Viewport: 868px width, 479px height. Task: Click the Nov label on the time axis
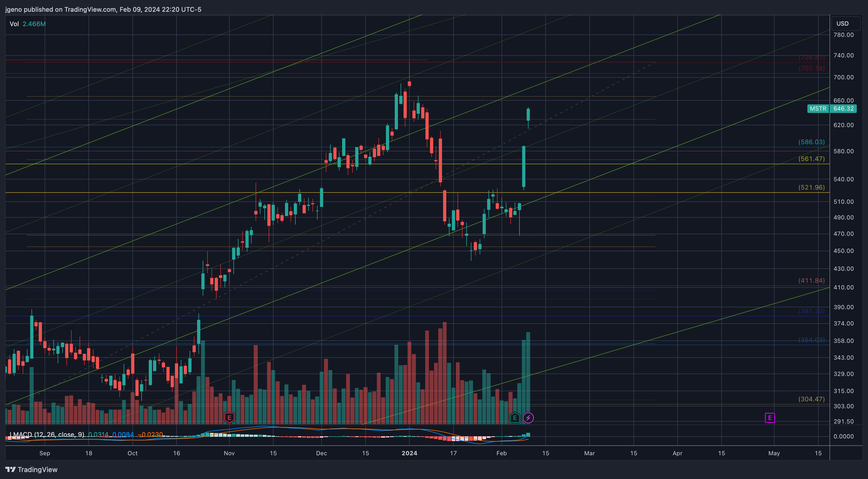(229, 453)
